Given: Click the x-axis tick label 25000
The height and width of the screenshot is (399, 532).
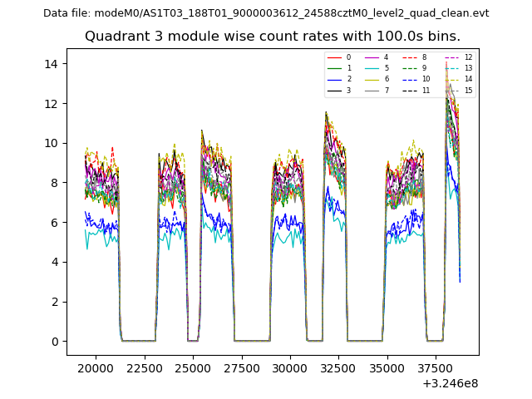Looking at the screenshot, I should tap(193, 368).
